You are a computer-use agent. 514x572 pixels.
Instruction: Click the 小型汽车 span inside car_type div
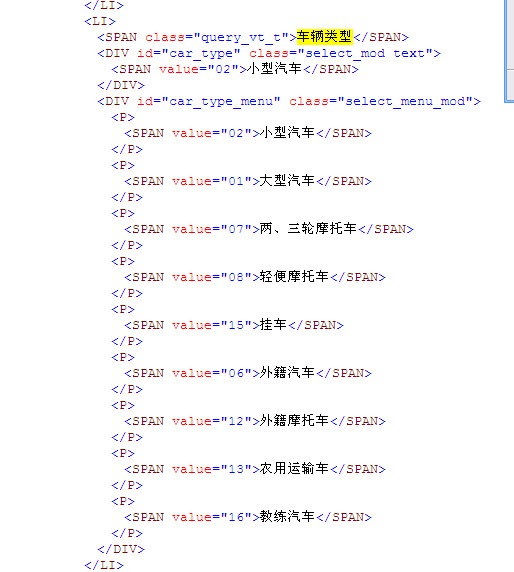235,69
